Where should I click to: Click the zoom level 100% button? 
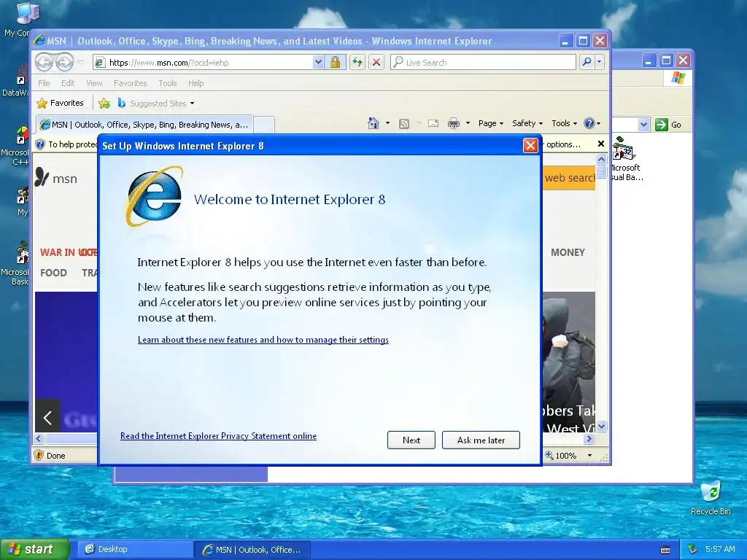point(561,456)
